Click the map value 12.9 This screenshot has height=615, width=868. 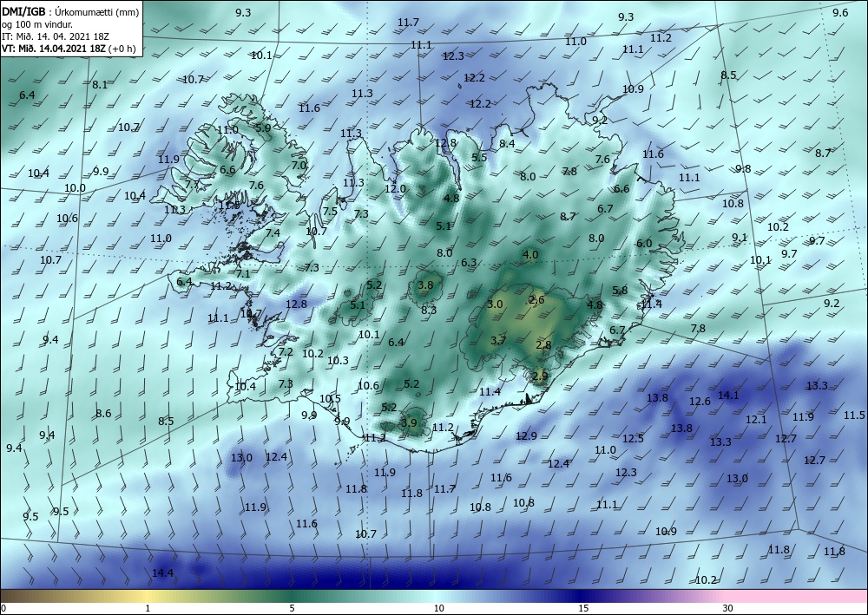[526, 435]
